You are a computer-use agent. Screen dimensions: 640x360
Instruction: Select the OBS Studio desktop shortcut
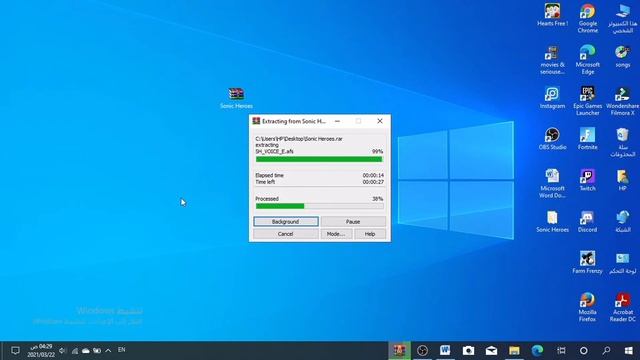(552, 139)
